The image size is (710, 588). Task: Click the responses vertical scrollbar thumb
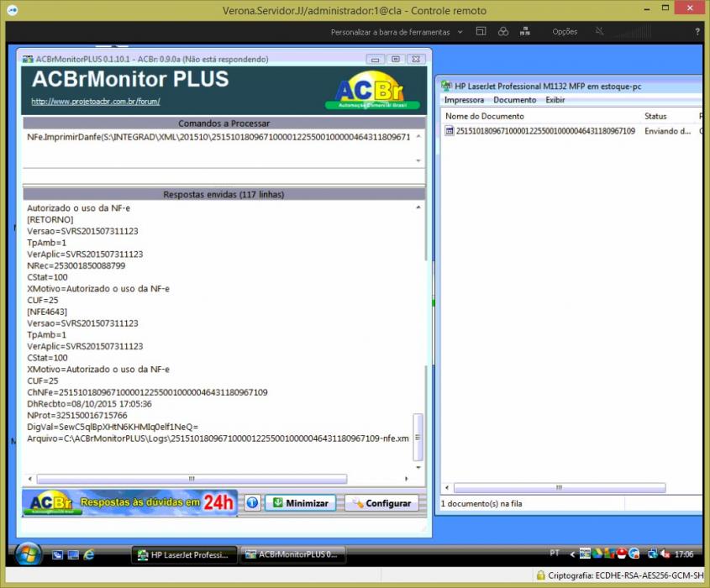tap(418, 438)
